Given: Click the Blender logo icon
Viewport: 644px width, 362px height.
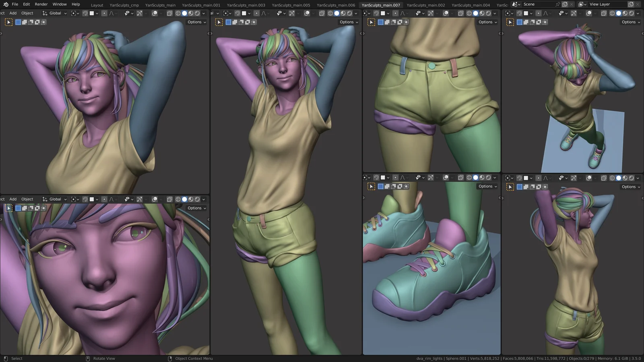Looking at the screenshot, I should pyautogui.click(x=5, y=4).
